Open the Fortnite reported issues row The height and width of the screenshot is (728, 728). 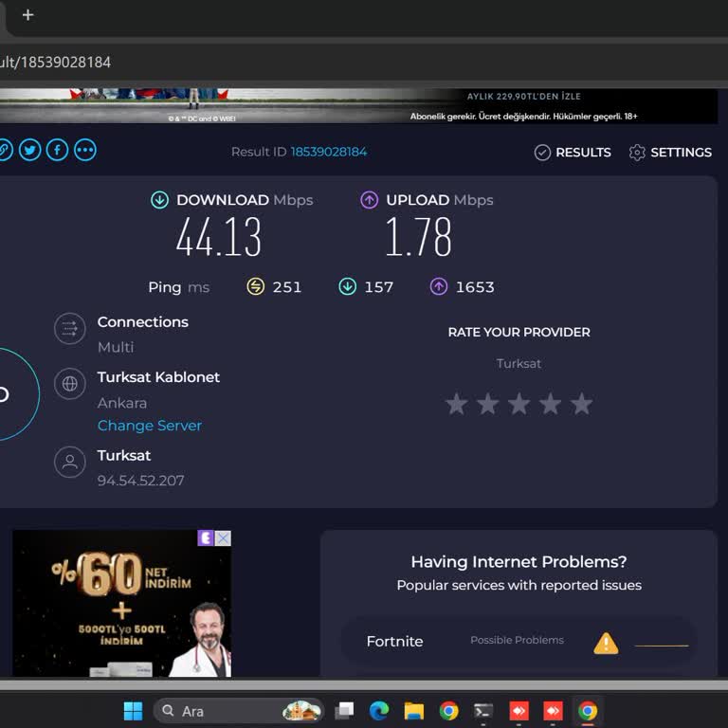tap(519, 641)
